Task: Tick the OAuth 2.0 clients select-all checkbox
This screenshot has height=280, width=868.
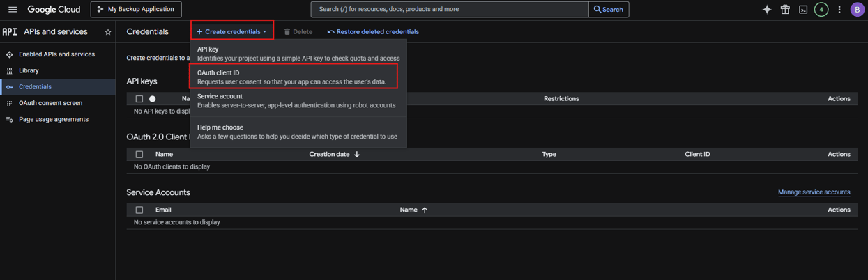Action: (x=139, y=155)
